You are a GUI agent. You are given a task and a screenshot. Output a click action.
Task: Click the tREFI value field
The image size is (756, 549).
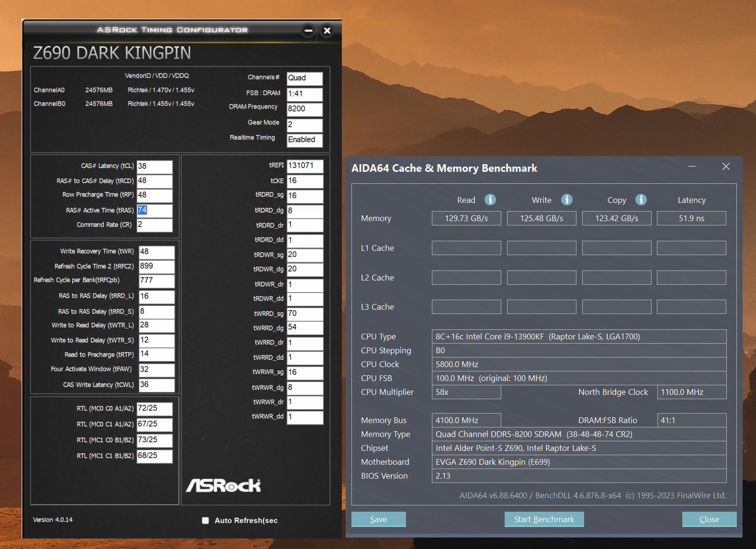pyautogui.click(x=305, y=166)
